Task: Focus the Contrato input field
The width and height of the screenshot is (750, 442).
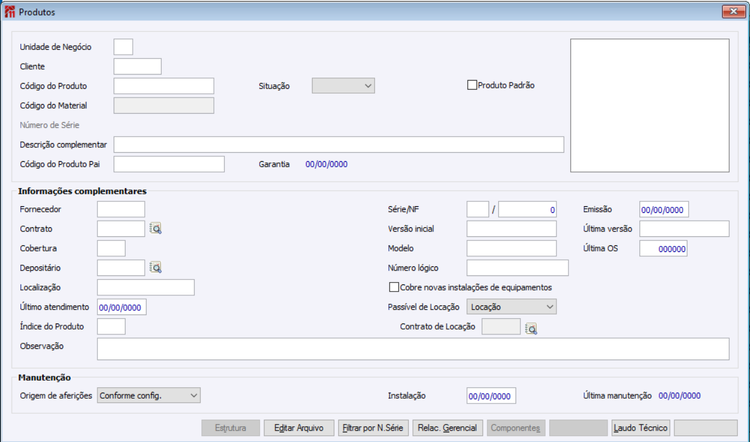Action: (121, 229)
